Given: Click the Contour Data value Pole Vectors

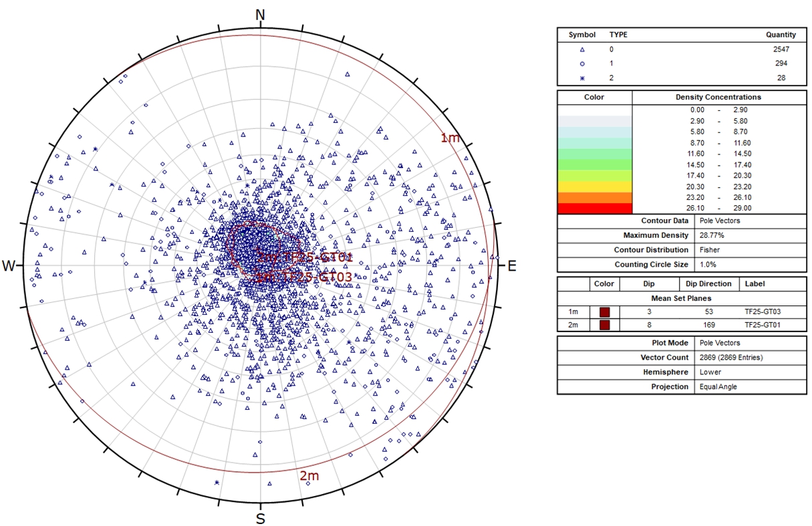Looking at the screenshot, I should coord(718,221).
